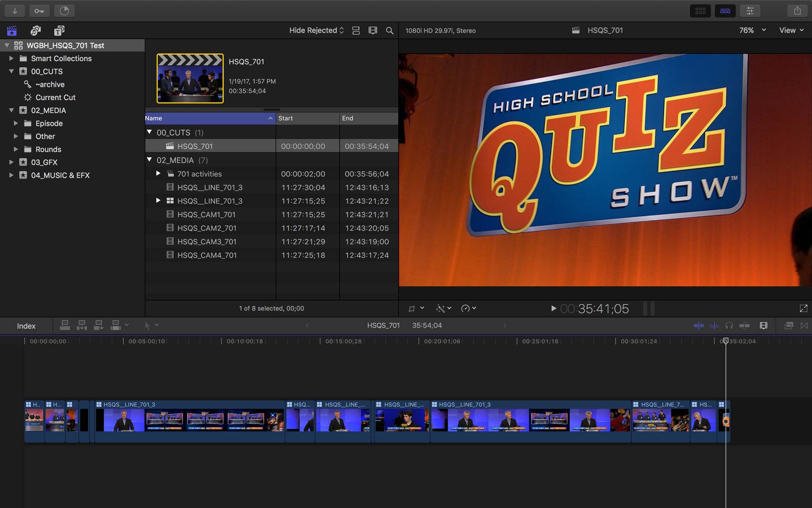Collapse the 02_MEDIA event in sidebar
812x508 pixels.
pyautogui.click(x=11, y=110)
